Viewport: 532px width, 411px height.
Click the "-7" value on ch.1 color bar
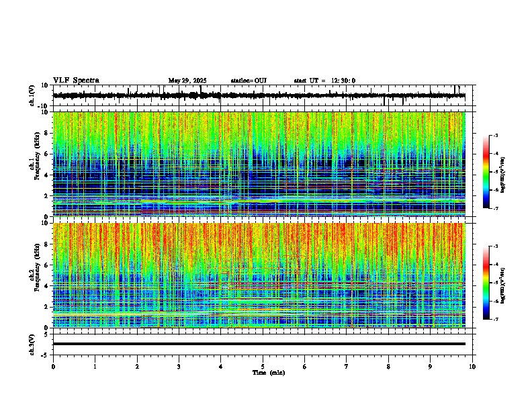click(x=495, y=208)
